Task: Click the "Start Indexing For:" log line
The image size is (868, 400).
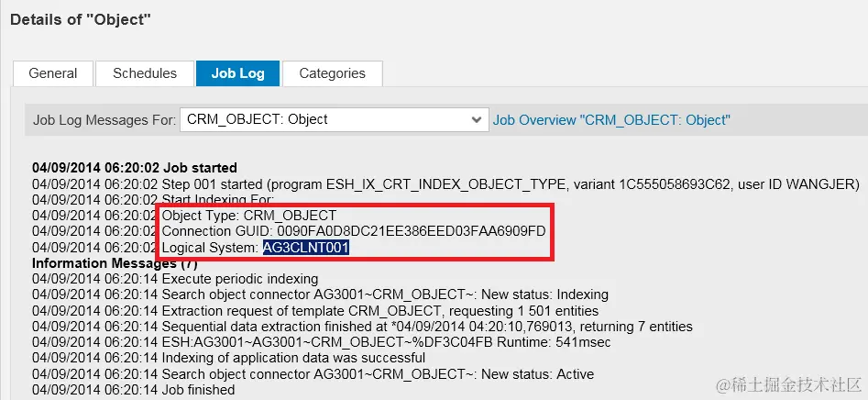Action: (153, 199)
